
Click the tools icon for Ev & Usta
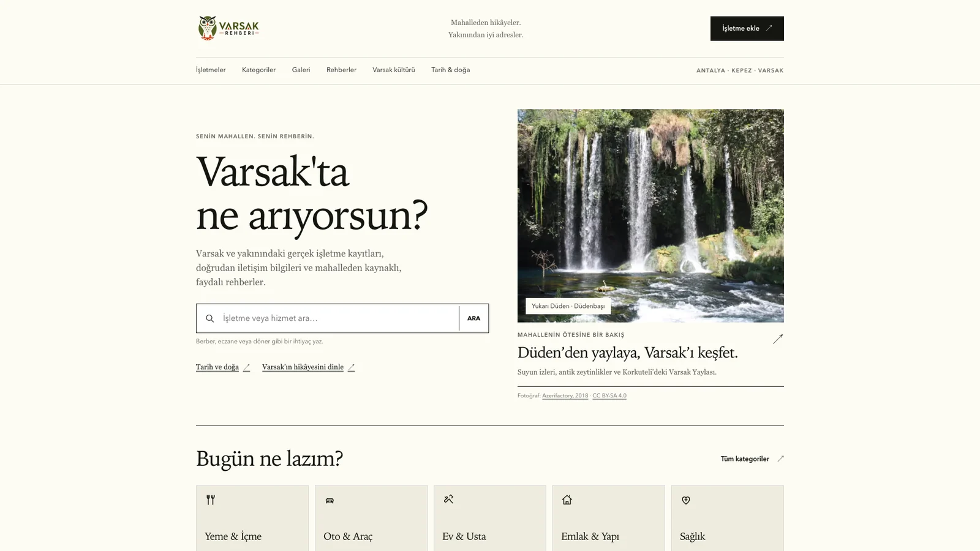click(x=448, y=500)
